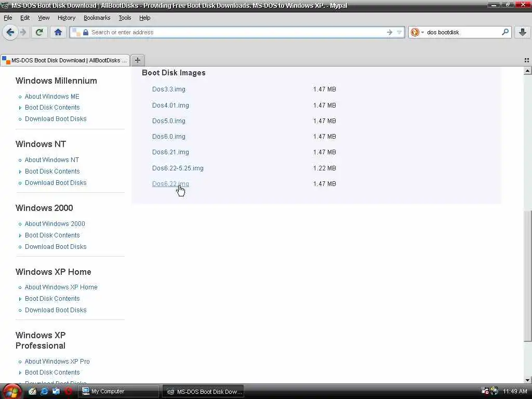
Task: Expand Boot Disk Contents under Windows XP Home
Action: point(52,299)
